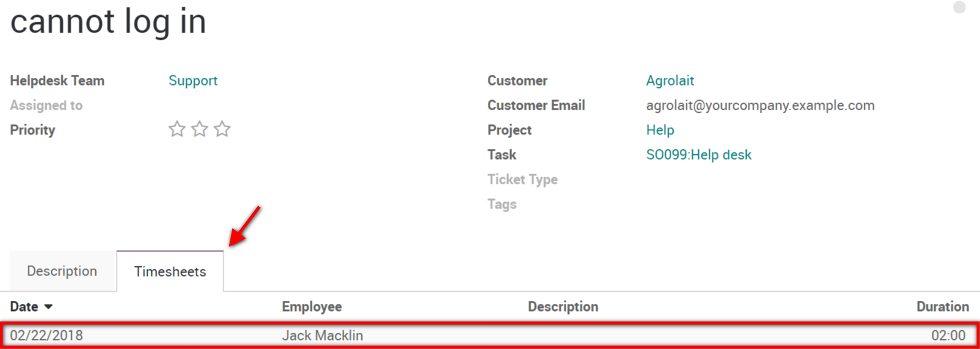Follow the Help project link
The width and height of the screenshot is (980, 349).
click(660, 130)
